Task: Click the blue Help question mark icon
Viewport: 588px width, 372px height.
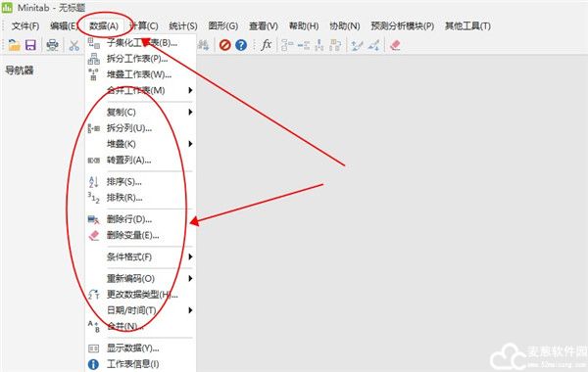Action: pos(241,45)
